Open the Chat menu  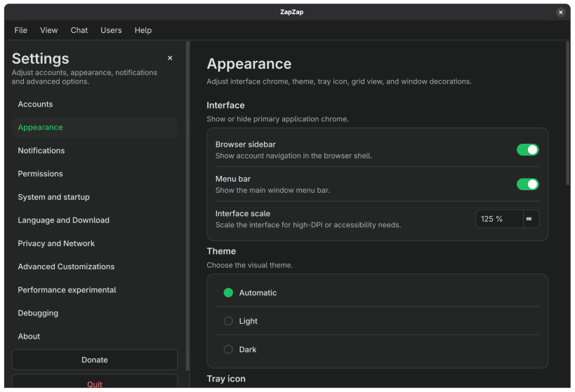coord(79,30)
